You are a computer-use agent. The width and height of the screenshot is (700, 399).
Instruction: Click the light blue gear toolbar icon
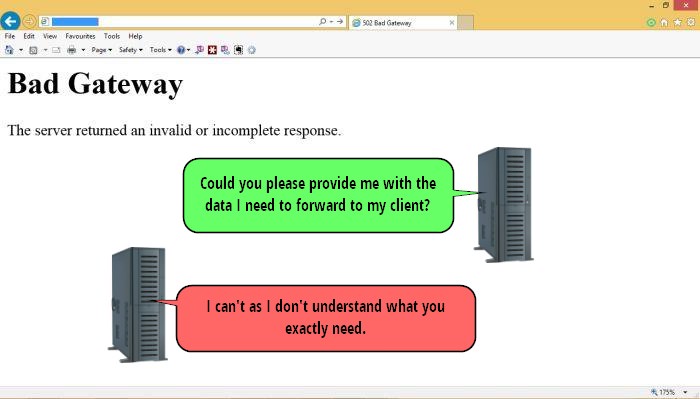[252, 50]
